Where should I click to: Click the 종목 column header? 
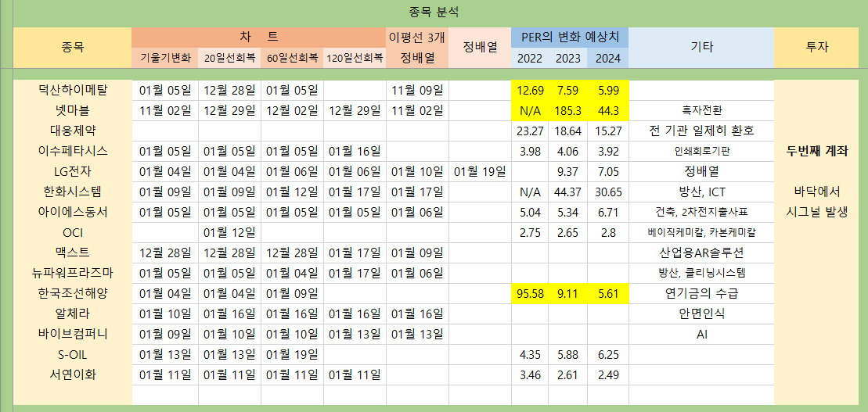click(73, 47)
